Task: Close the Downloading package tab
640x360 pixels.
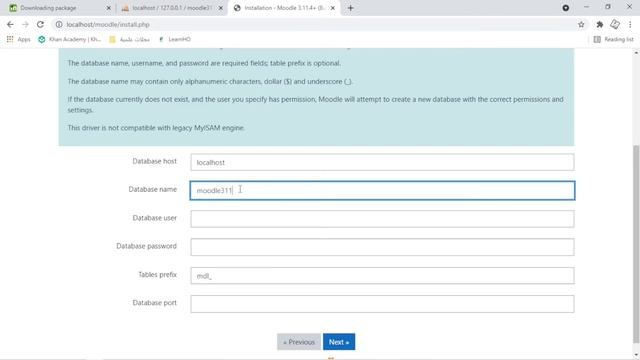Action: [109, 8]
